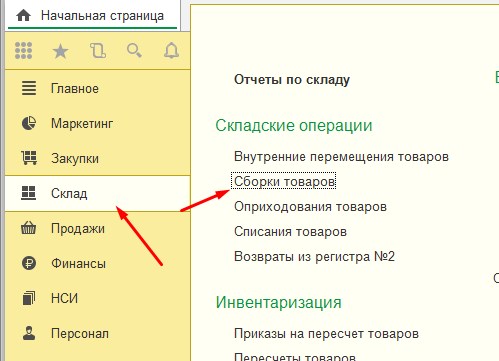The image size is (499, 361).
Task: Open Оприходования товаров link
Action: [310, 207]
